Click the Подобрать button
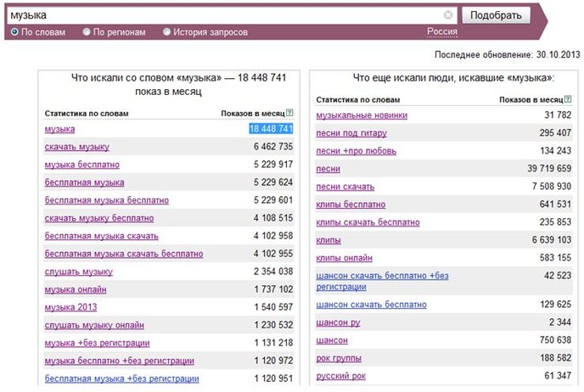The width and height of the screenshot is (584, 392). 496,15
